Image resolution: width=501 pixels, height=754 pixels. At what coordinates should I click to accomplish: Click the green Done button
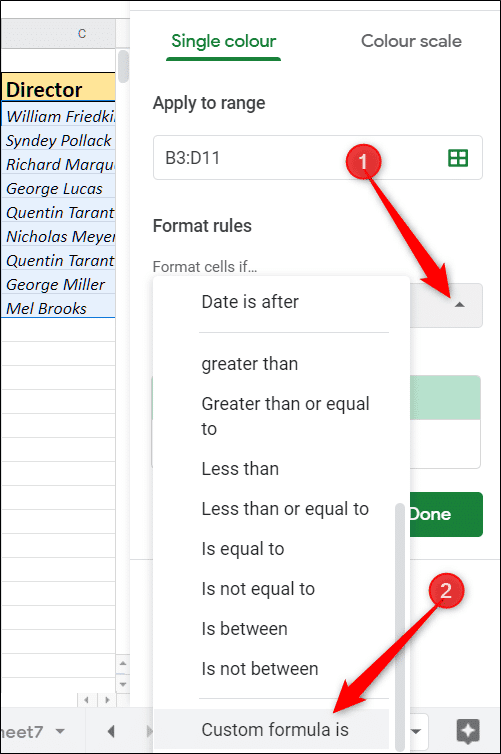[x=446, y=514]
